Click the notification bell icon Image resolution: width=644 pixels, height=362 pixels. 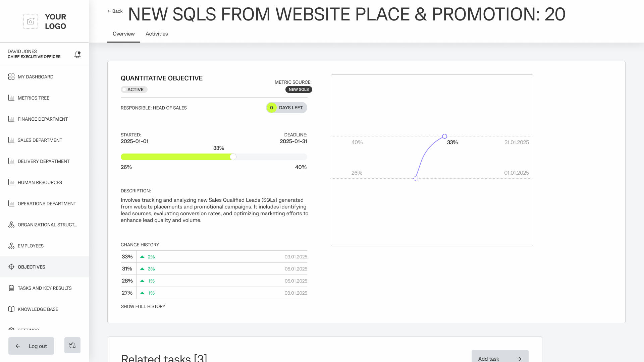click(77, 54)
